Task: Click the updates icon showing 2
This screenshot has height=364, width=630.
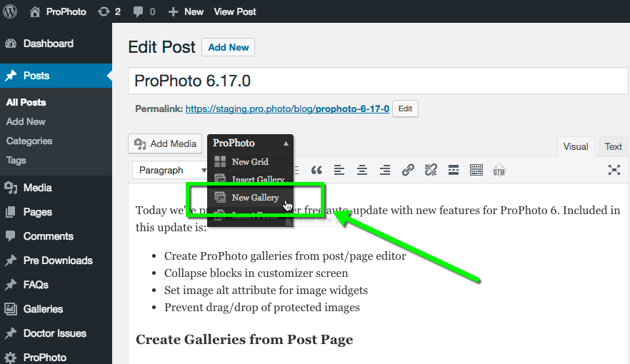Action: tap(109, 11)
